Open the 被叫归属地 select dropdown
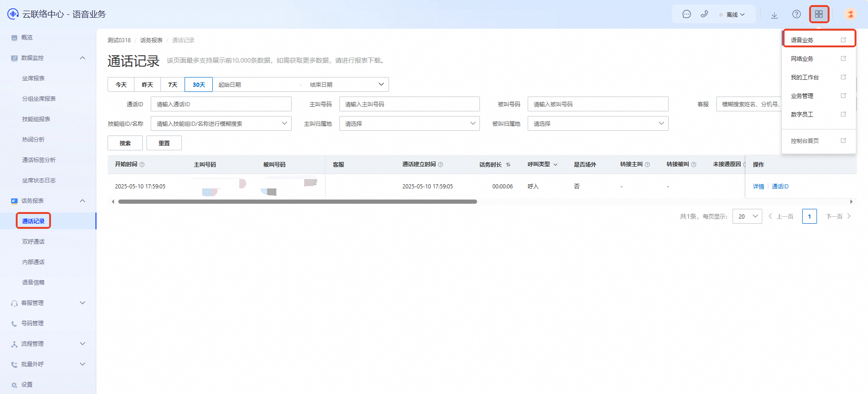The height and width of the screenshot is (394, 868). (598, 123)
